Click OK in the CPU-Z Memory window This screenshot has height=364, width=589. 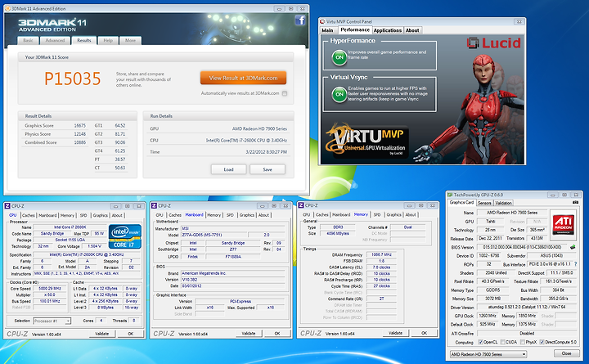click(x=424, y=333)
